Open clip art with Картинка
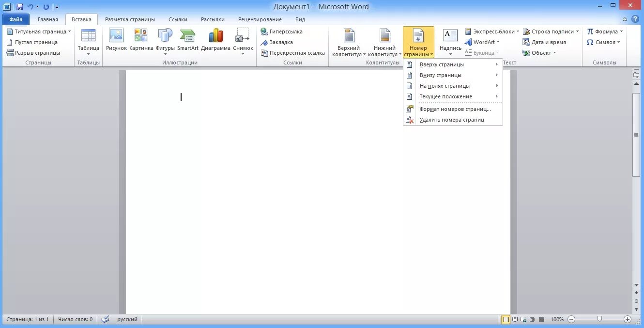The height and width of the screenshot is (328, 644). tap(141, 40)
